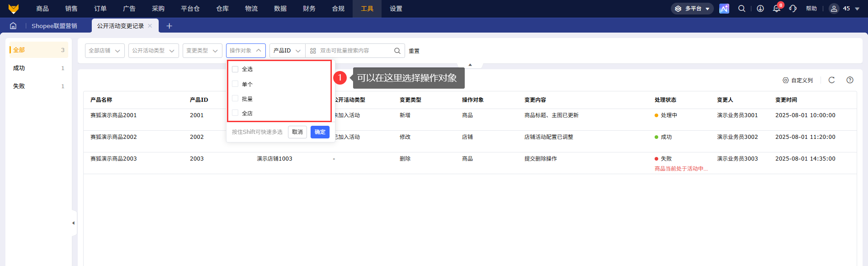Open the AI assistant icon
The image size is (868, 266).
(x=724, y=9)
